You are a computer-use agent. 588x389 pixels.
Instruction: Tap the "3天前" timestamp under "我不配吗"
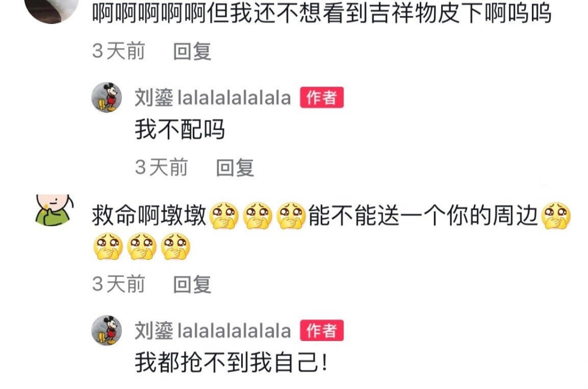(x=161, y=167)
